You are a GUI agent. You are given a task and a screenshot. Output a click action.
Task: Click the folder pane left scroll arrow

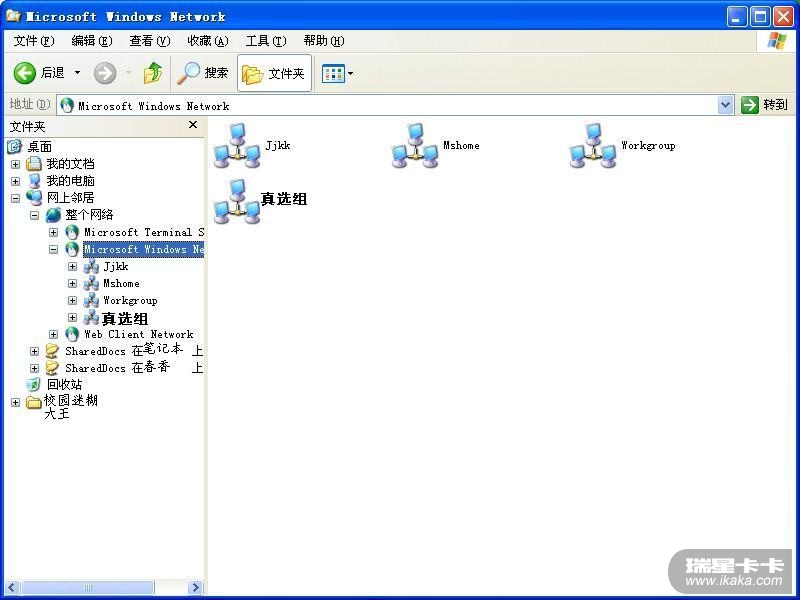coord(13,587)
